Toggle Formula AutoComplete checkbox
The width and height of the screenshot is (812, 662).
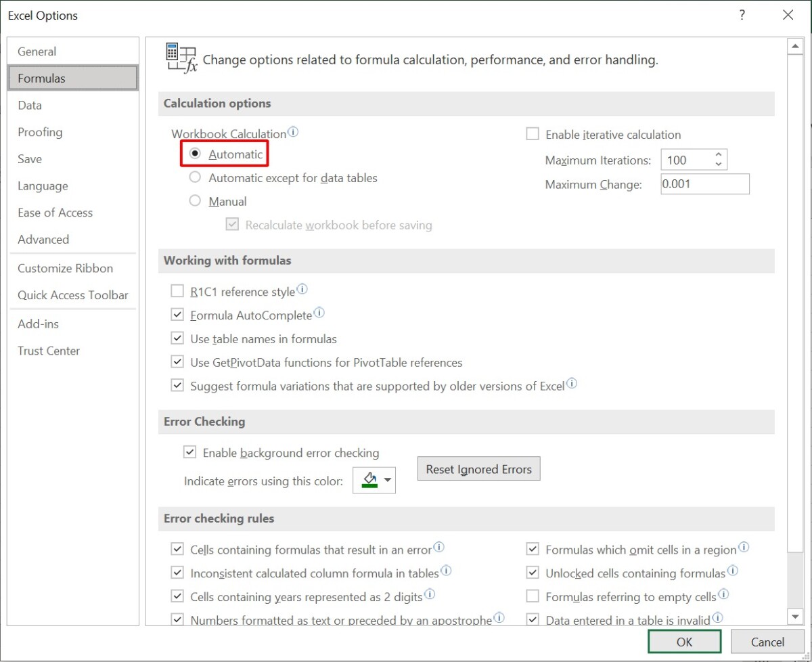click(177, 315)
